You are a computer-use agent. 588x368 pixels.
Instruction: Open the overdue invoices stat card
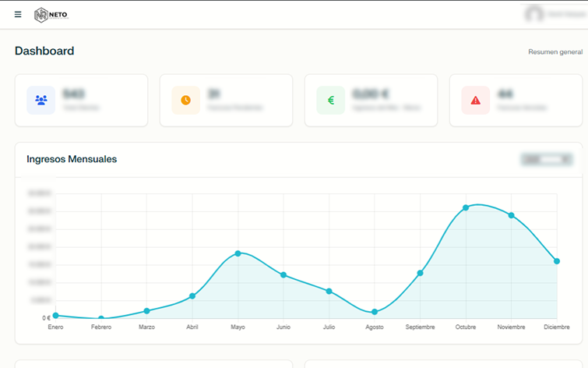pos(516,101)
